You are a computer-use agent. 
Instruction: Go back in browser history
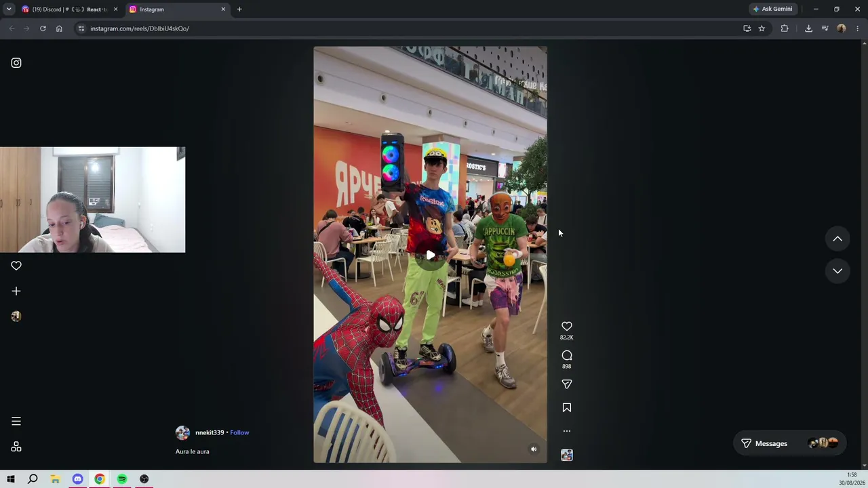click(x=12, y=28)
